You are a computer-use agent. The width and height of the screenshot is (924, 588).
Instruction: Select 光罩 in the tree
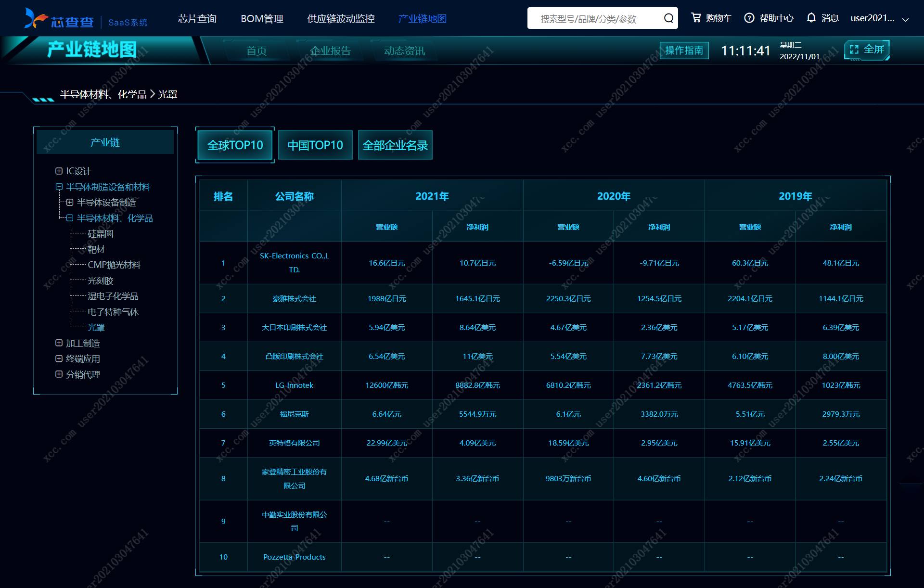point(96,327)
